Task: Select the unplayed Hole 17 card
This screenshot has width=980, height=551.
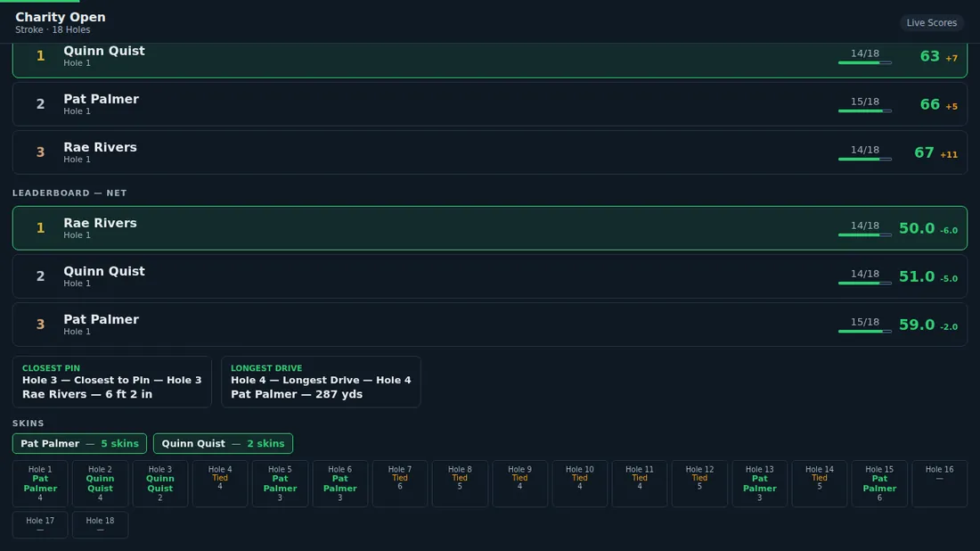Action: [x=40, y=525]
